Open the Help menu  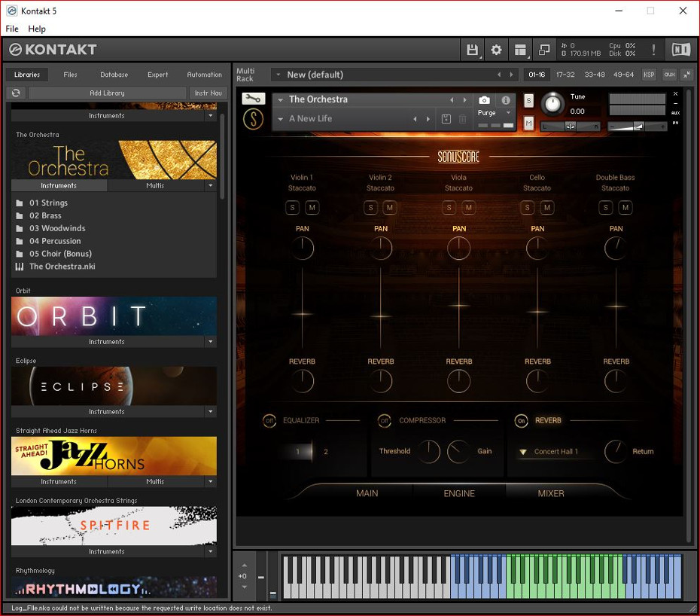coord(37,29)
